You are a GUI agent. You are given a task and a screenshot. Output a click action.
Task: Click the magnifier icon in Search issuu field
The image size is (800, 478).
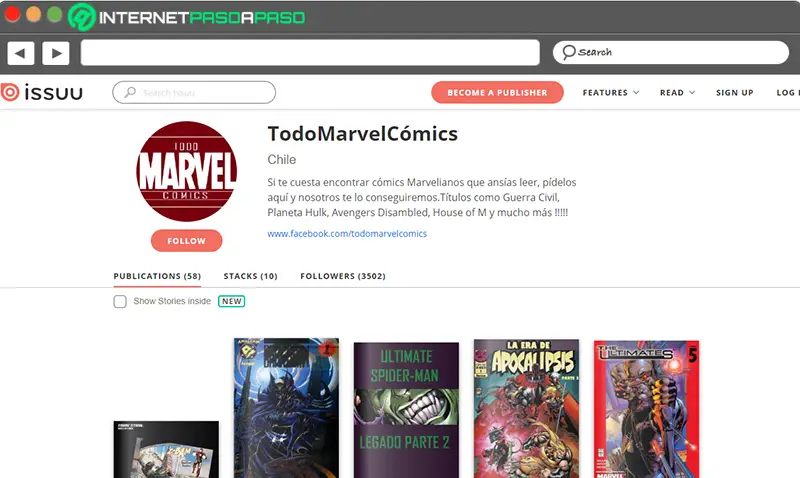130,92
